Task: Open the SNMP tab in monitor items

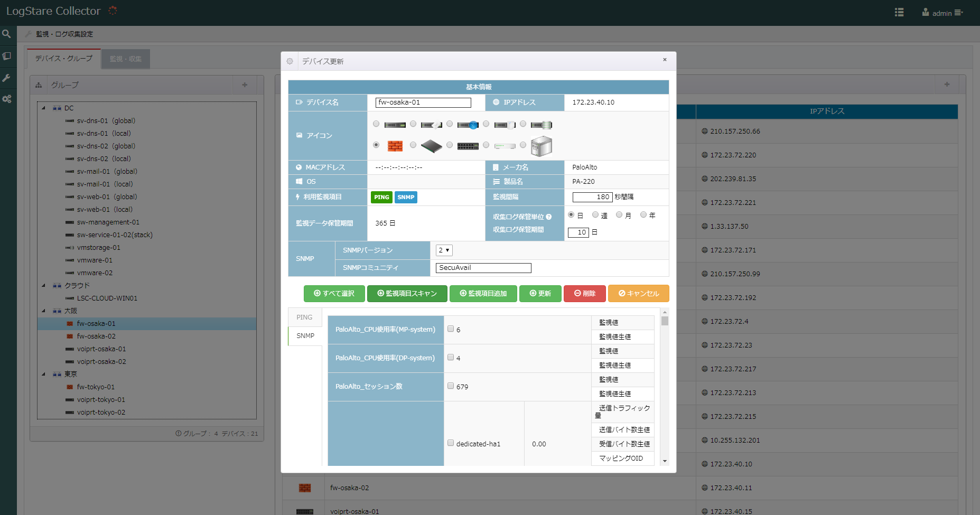Action: tap(305, 336)
